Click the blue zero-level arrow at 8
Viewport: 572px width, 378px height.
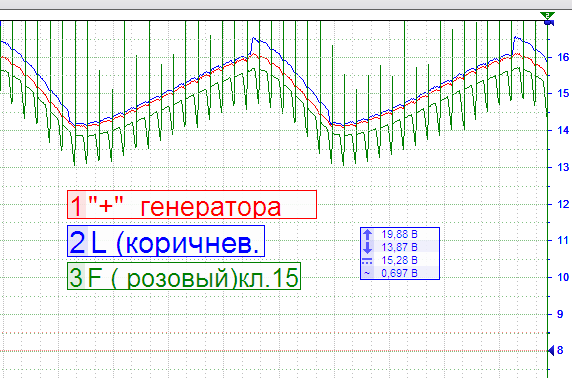click(551, 351)
